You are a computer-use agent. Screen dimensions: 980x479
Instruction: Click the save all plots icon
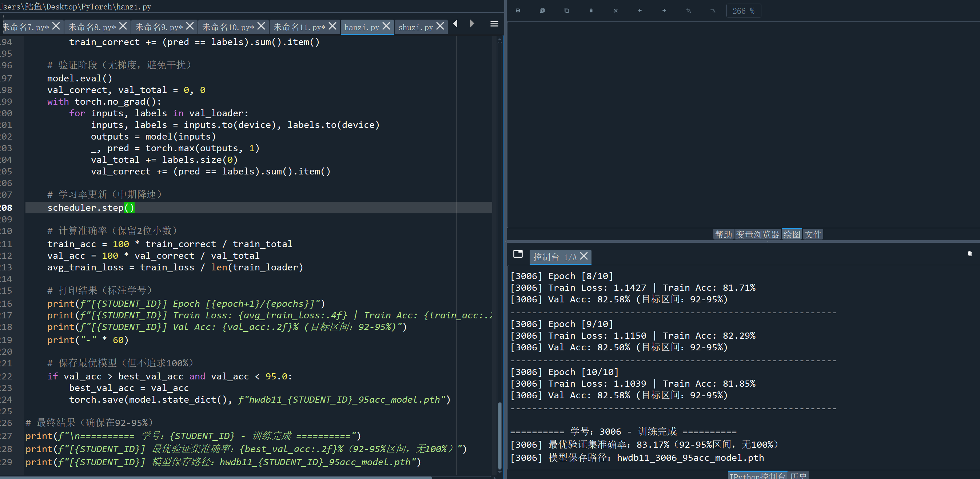(x=542, y=11)
